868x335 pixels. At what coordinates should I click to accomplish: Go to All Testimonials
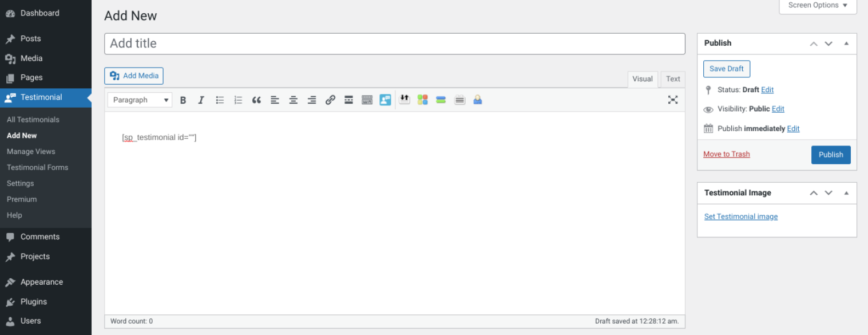tap(33, 120)
